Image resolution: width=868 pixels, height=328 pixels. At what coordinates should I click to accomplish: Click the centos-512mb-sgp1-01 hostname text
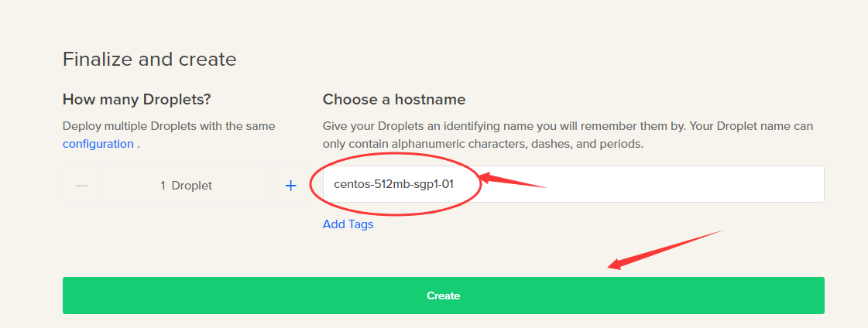[x=393, y=184]
